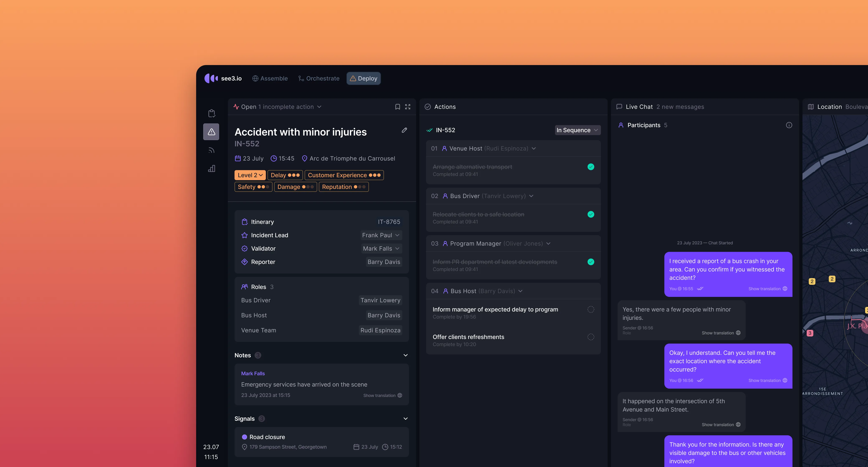Mark 'Inform manager of expected delay' complete

tap(591, 309)
